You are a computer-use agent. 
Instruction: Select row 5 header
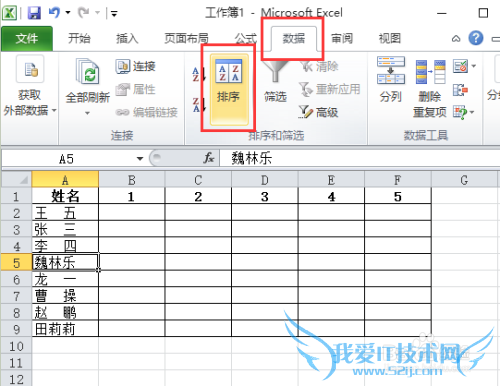16,262
